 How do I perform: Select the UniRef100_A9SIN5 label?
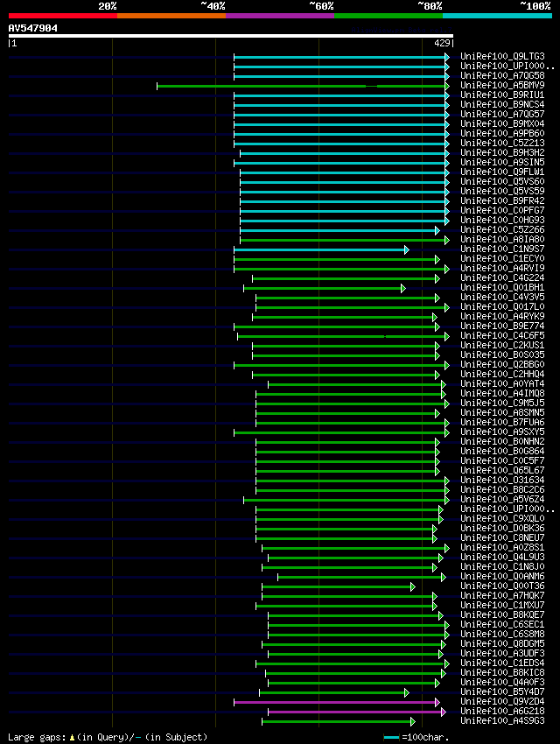[x=502, y=162]
